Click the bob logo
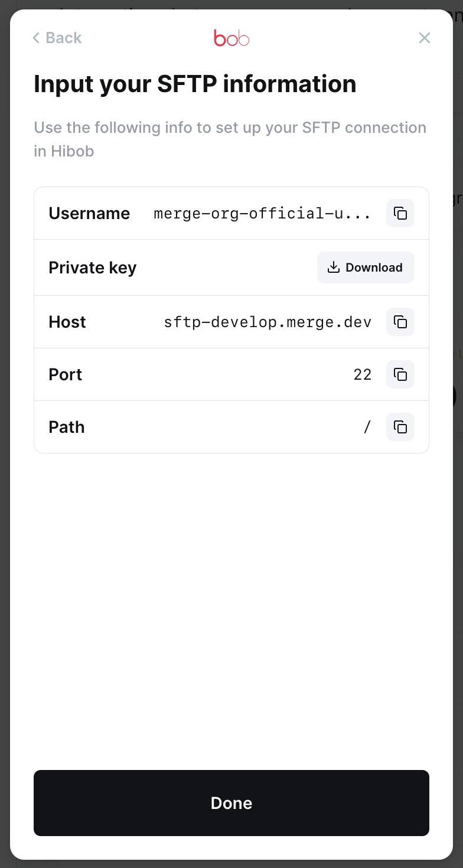This screenshot has width=463, height=868. 231,38
